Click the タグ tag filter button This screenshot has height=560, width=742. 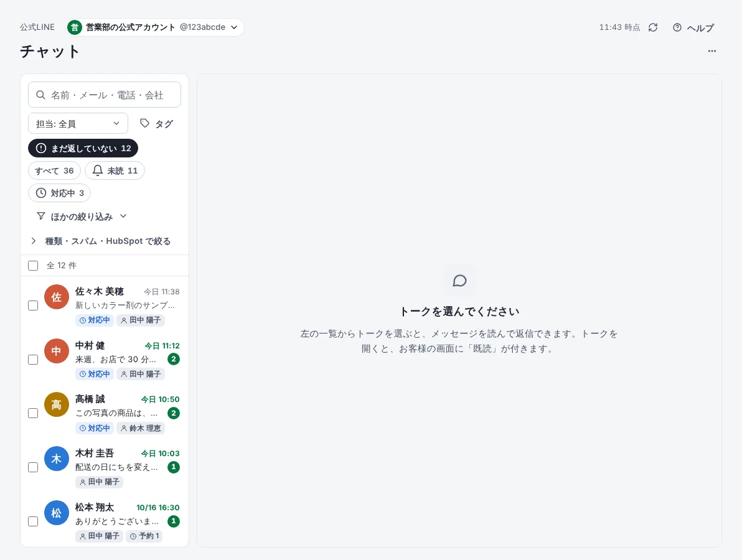coord(157,123)
